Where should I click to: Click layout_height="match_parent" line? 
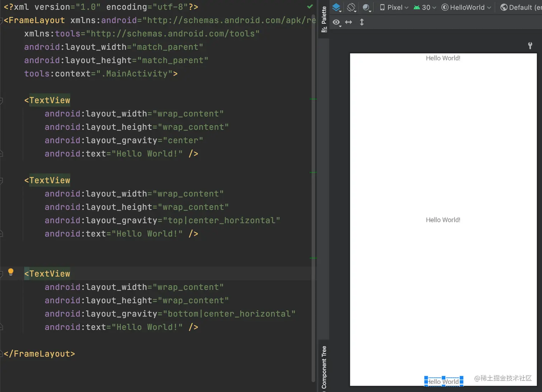116,60
